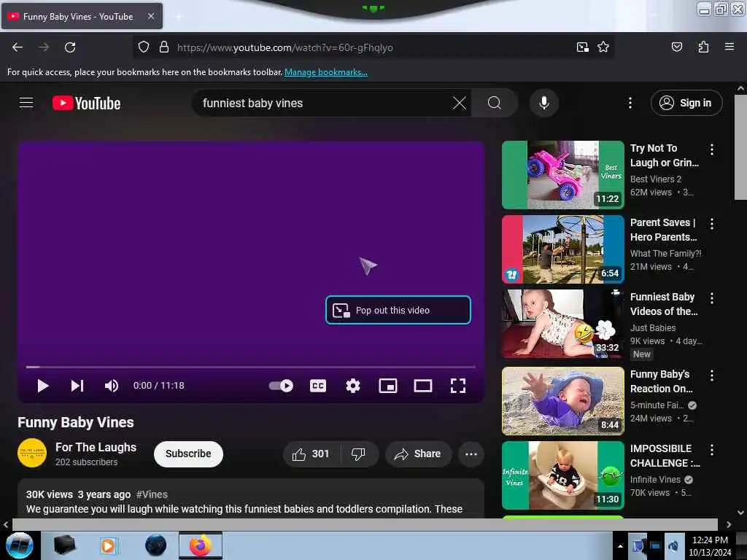The width and height of the screenshot is (747, 560).
Task: Click the Firefox taskbar icon
Action: pyautogui.click(x=201, y=545)
